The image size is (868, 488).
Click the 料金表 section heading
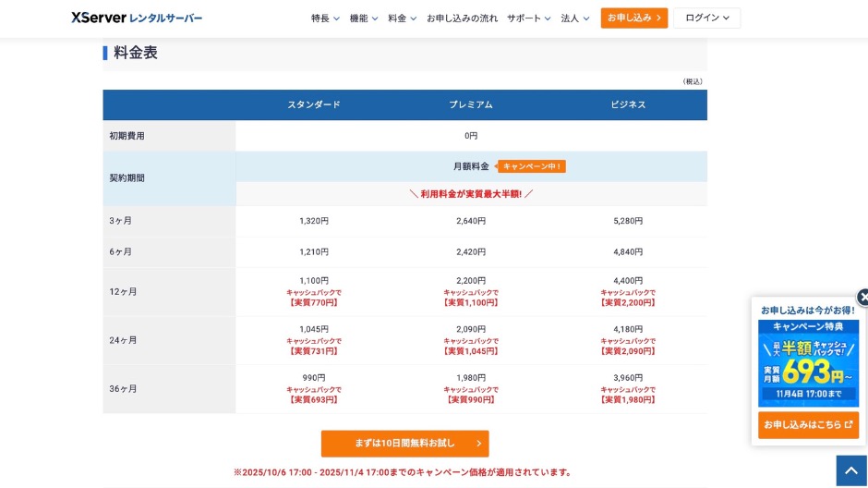[136, 53]
